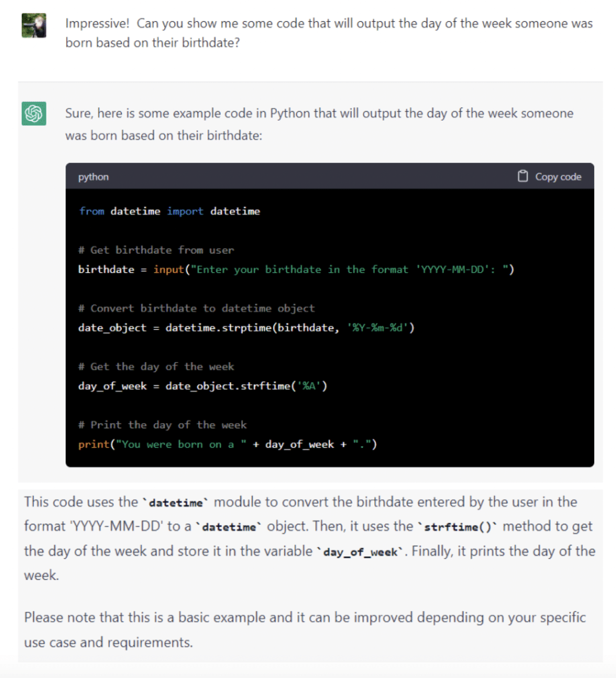Click the clipboard icon beside Copy code
The width and height of the screenshot is (616, 678).
point(523,177)
